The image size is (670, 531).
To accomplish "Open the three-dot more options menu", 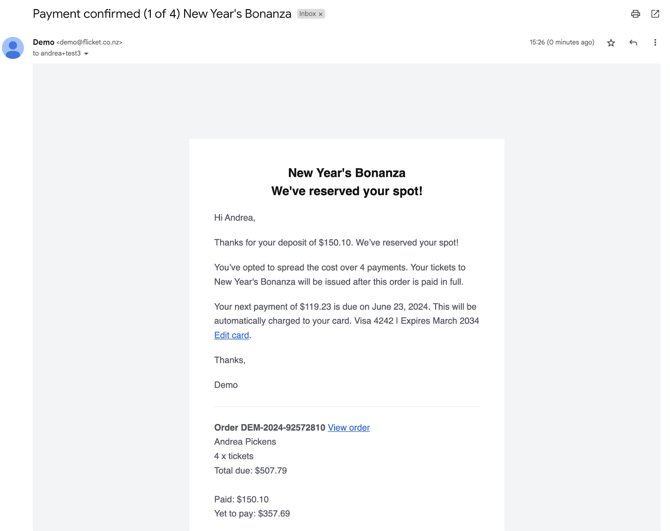I will 655,42.
